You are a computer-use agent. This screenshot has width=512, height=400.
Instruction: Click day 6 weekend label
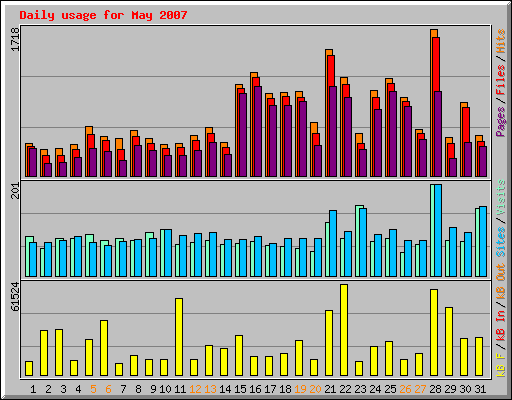click(108, 389)
